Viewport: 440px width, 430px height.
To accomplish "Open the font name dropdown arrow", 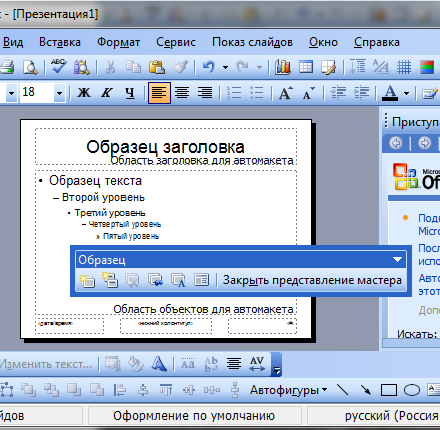I will click(11, 93).
